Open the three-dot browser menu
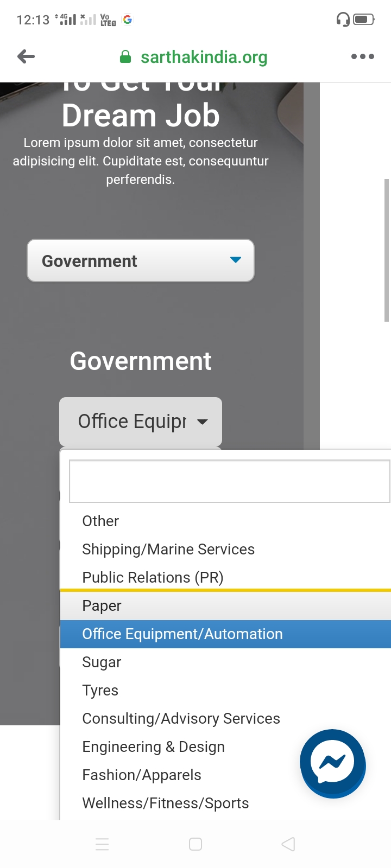The width and height of the screenshot is (391, 868). (x=362, y=56)
